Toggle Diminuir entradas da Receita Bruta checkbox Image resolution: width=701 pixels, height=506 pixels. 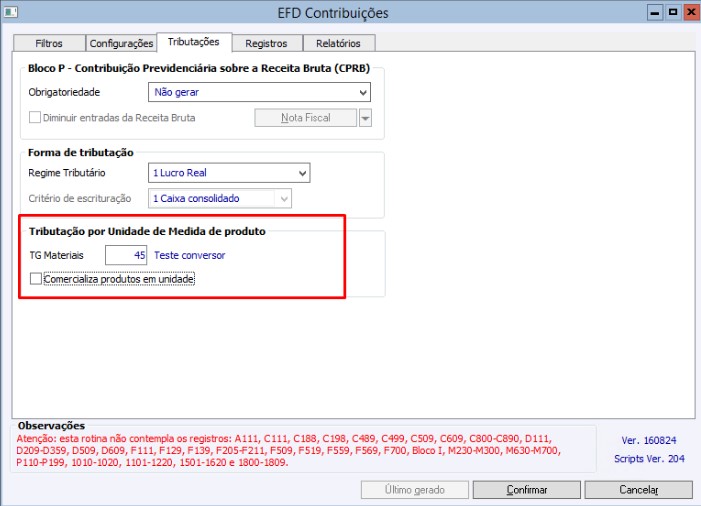tap(34, 118)
